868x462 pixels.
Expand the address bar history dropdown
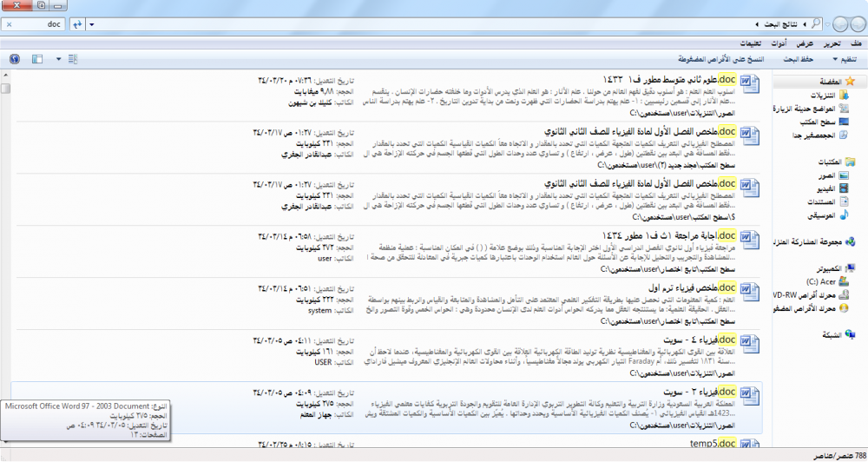tap(93, 25)
